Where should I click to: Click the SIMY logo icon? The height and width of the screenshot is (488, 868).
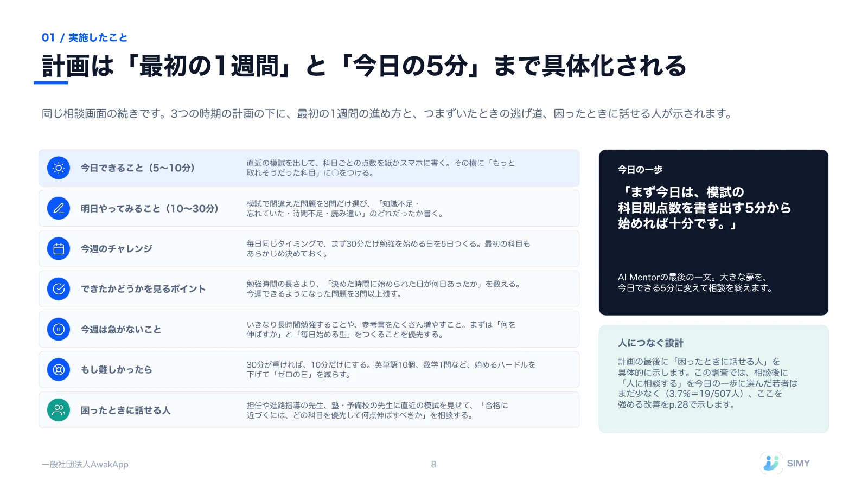(771, 463)
